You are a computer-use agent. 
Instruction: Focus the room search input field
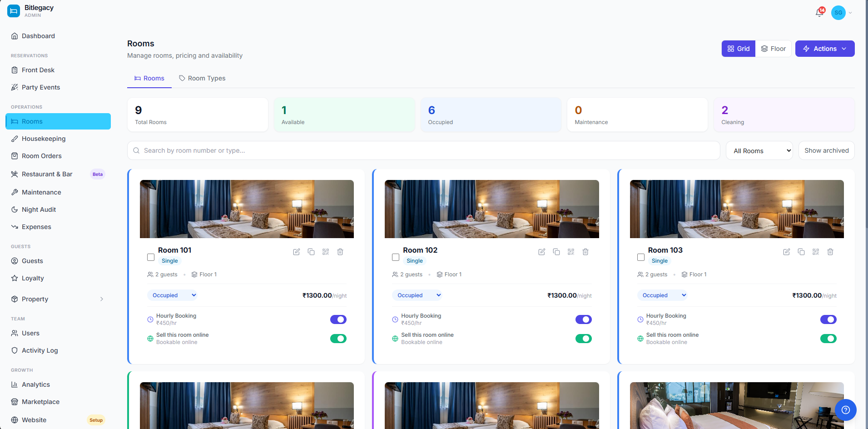tap(424, 150)
